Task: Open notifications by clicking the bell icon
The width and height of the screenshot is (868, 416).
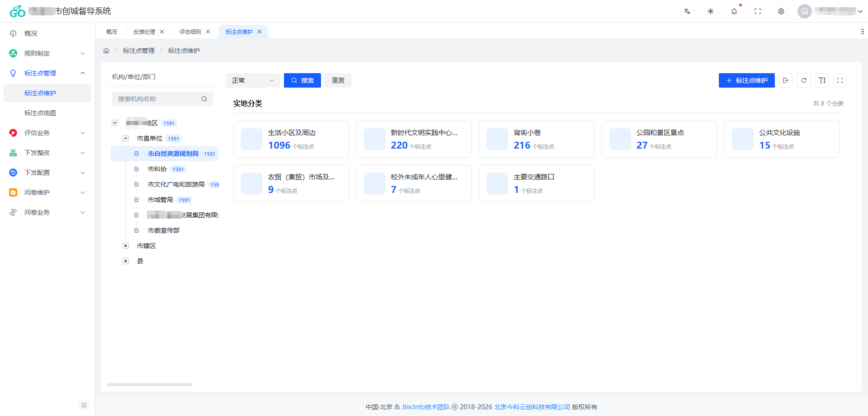Action: point(734,11)
